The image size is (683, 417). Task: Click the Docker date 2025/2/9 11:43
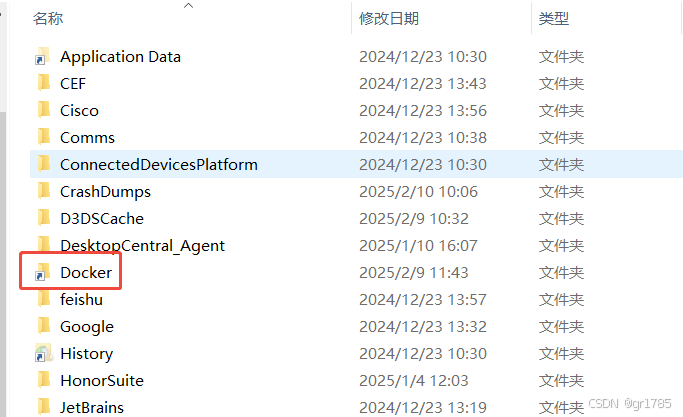pos(413,273)
